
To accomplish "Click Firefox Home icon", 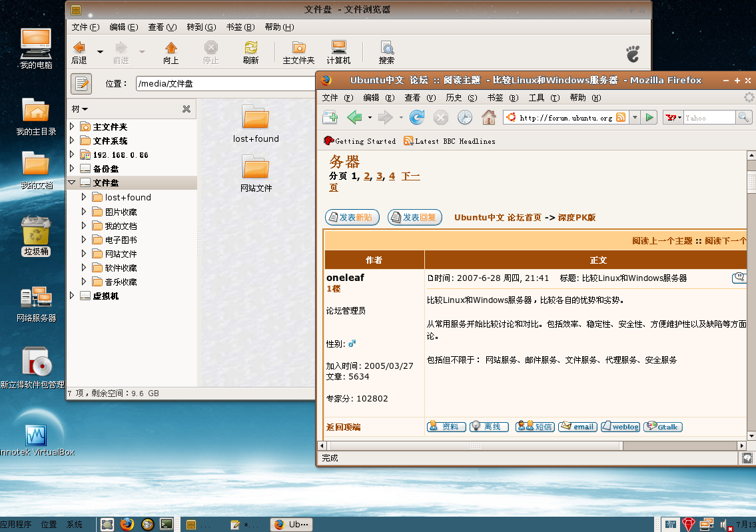I will [488, 117].
